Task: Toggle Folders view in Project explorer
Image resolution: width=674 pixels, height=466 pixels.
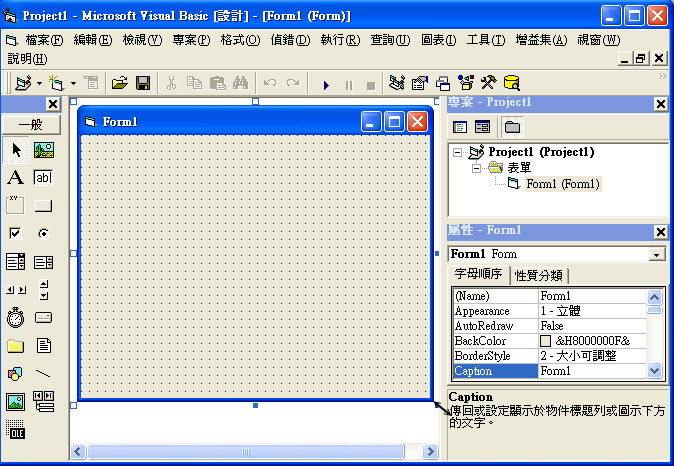Action: point(512,127)
